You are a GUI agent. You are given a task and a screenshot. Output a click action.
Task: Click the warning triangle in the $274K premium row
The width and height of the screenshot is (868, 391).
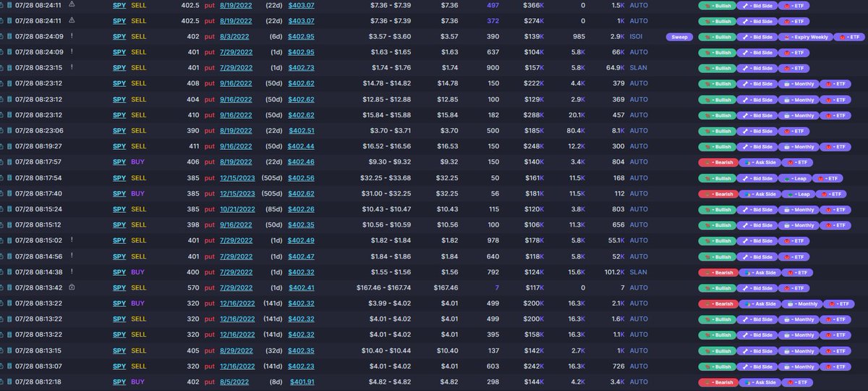72,20
